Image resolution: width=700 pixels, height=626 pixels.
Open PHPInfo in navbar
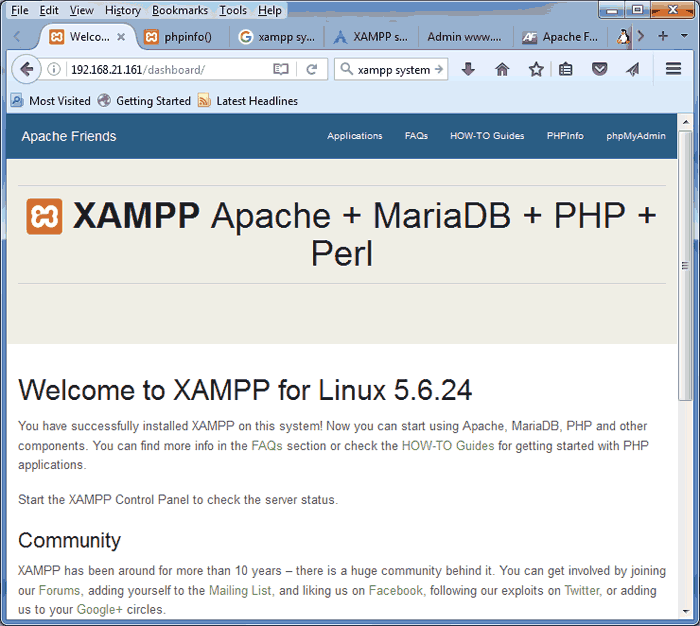pyautogui.click(x=565, y=136)
